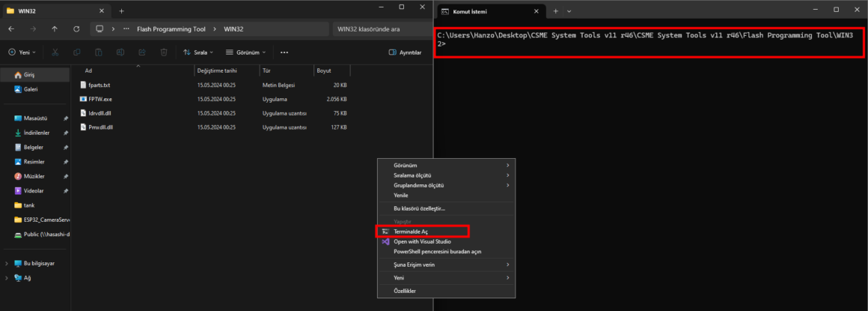Choose Özellikler in the context menu

tap(446, 291)
